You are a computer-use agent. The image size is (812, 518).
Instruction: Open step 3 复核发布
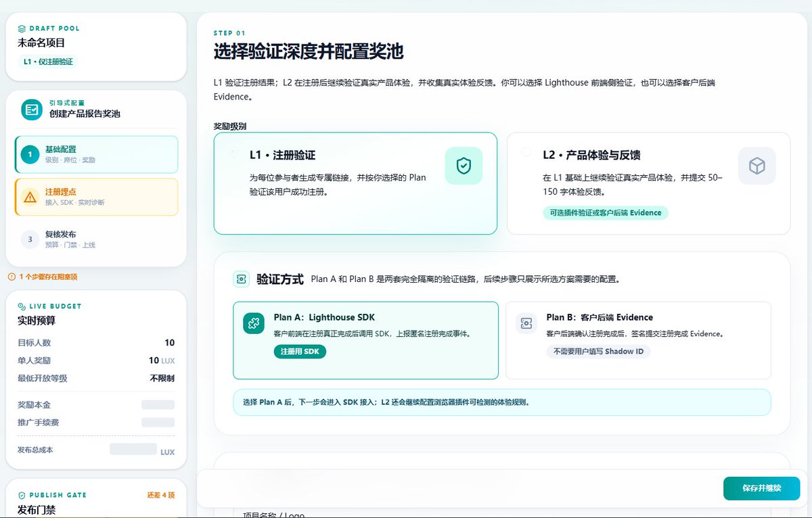click(x=96, y=239)
